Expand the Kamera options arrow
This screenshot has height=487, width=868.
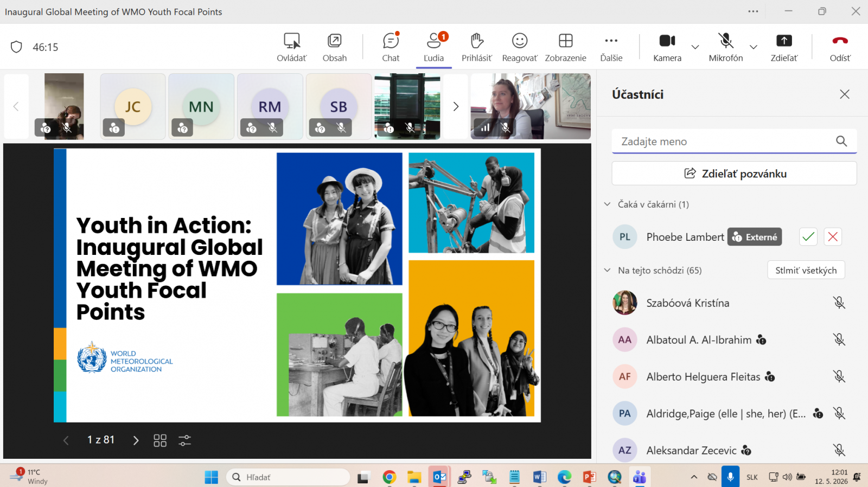pos(695,47)
